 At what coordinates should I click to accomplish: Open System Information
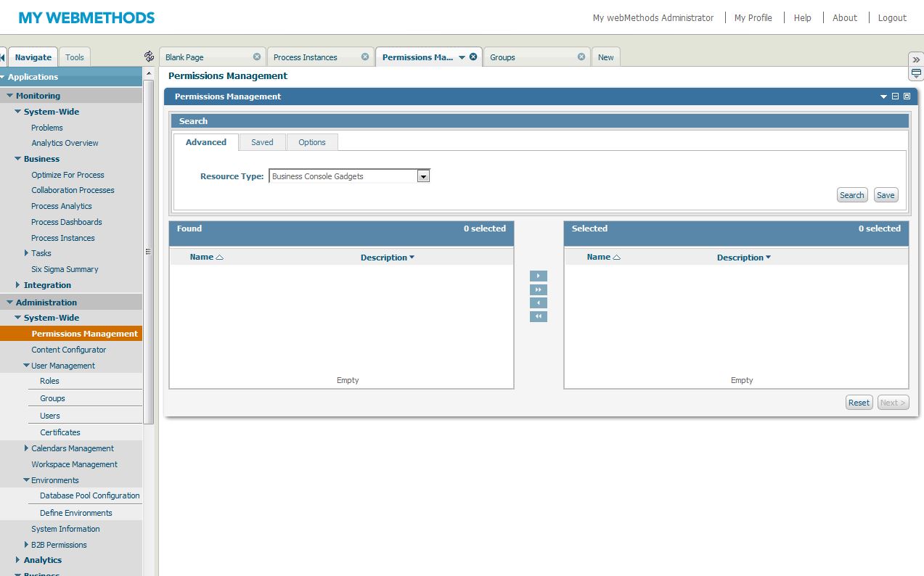[65, 529]
